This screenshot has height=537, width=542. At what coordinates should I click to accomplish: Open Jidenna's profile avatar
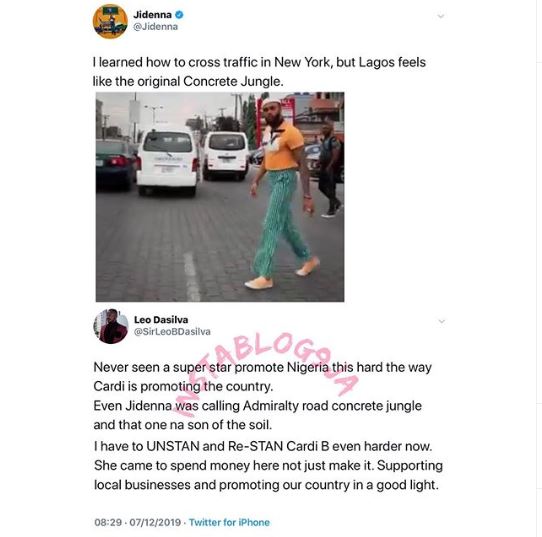point(110,21)
